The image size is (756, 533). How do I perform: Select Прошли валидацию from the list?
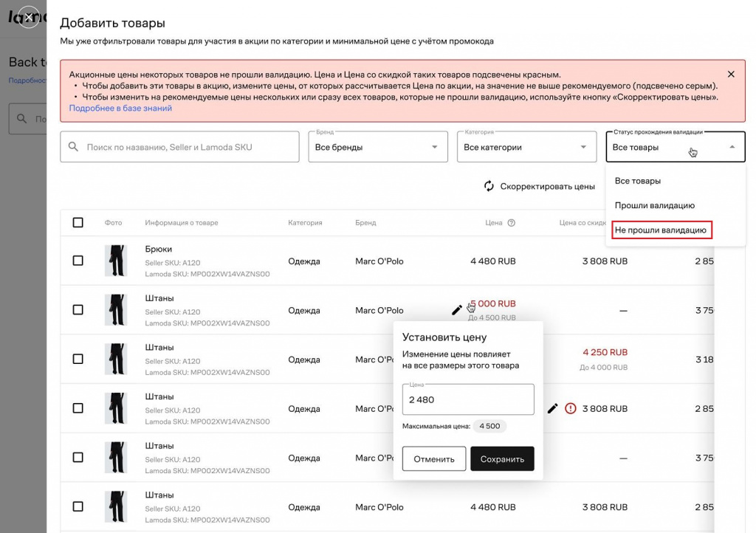click(x=655, y=205)
